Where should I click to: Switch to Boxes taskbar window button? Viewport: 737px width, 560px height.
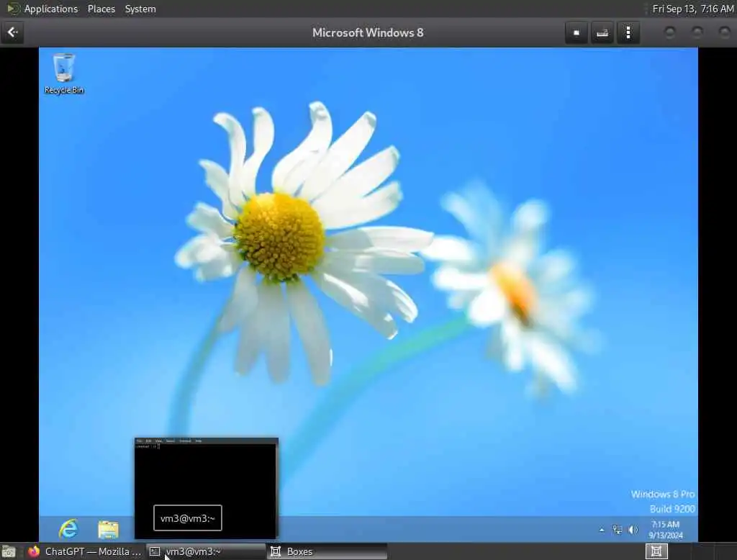click(x=327, y=551)
